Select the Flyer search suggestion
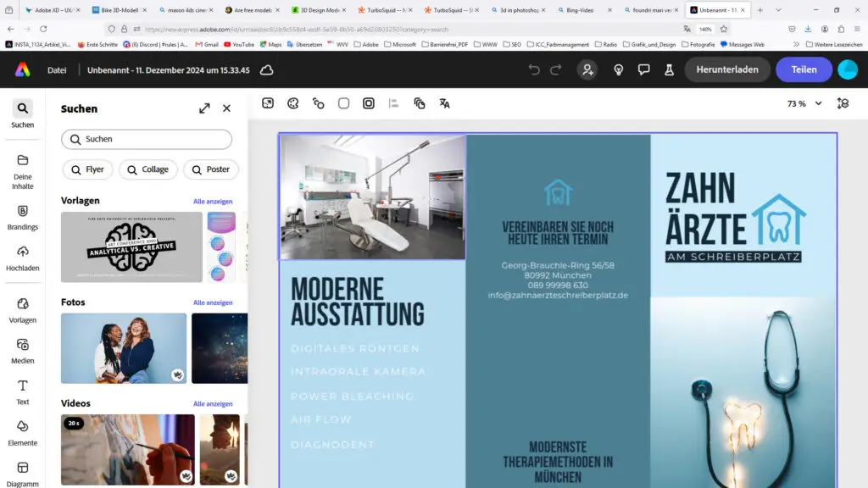 coord(87,169)
